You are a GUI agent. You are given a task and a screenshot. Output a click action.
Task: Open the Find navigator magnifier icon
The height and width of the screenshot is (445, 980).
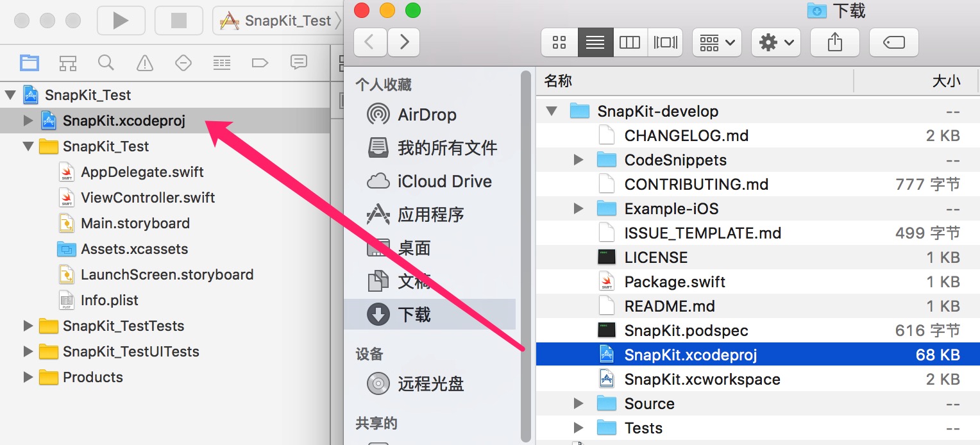point(106,62)
